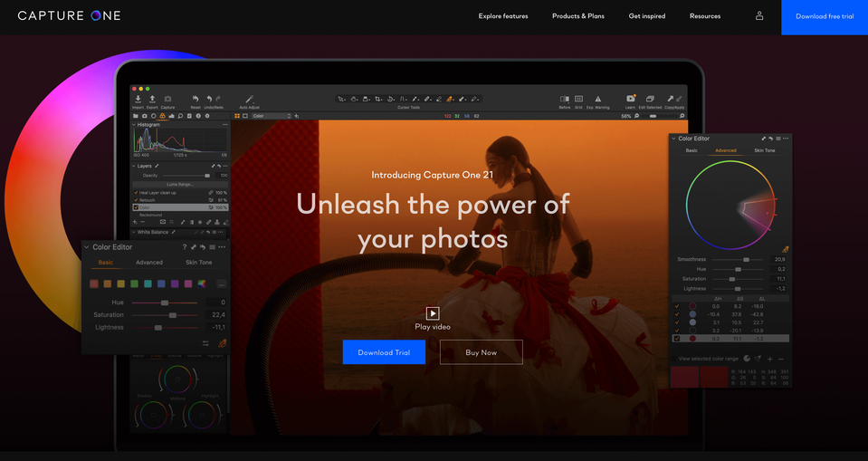Uncheck the color range row with ΔS -20.1
The image size is (868, 461).
point(676,331)
